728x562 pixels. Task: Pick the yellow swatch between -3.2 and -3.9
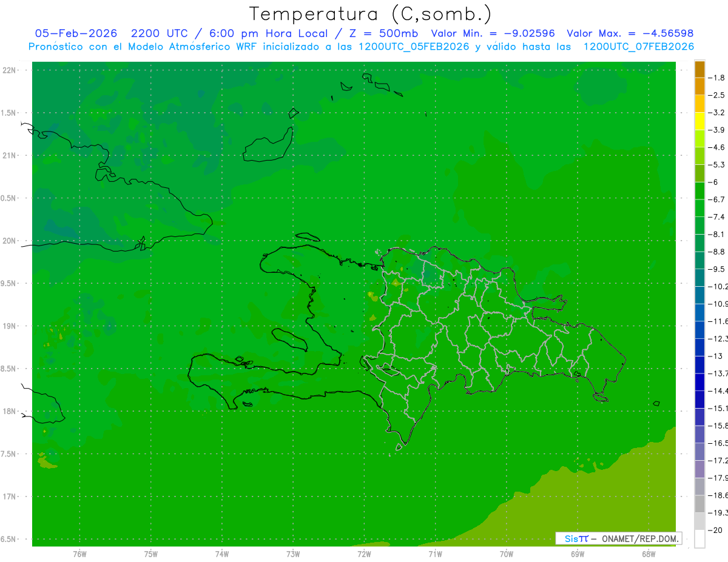click(700, 121)
